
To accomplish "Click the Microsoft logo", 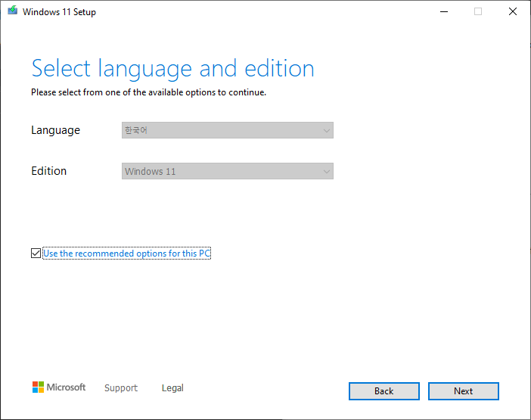I will [x=59, y=387].
